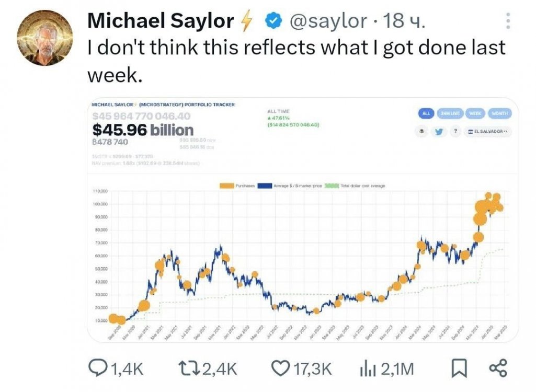Screen dimensions: 536x392
Task: Like the tweet with heart icon
Action: click(280, 369)
